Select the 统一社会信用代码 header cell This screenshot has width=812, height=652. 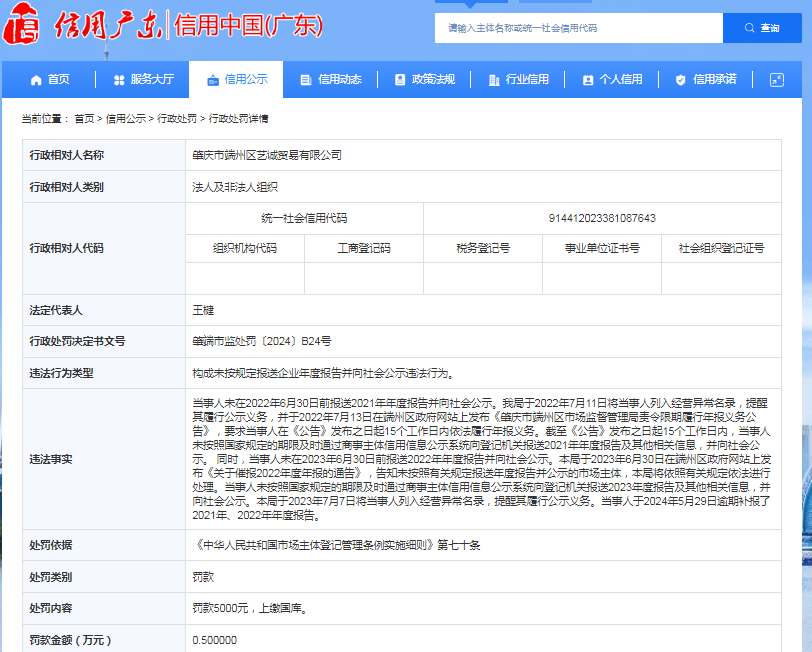[x=304, y=218]
